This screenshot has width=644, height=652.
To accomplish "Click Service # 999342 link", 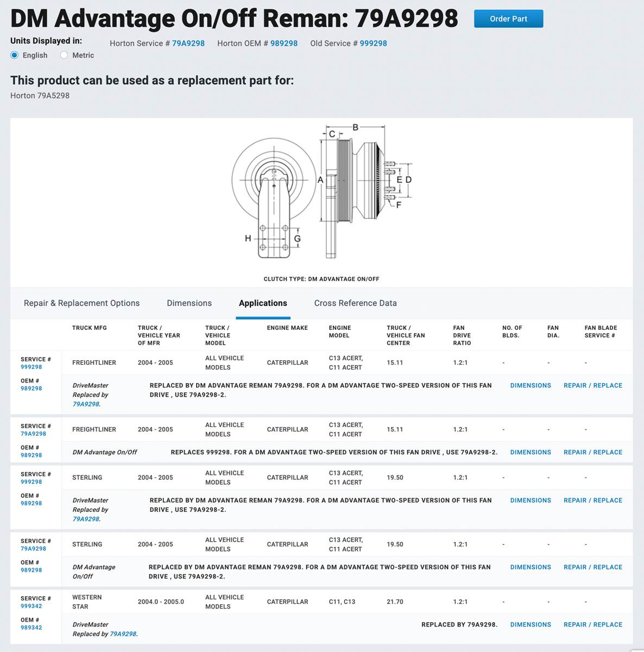I will click(x=31, y=606).
